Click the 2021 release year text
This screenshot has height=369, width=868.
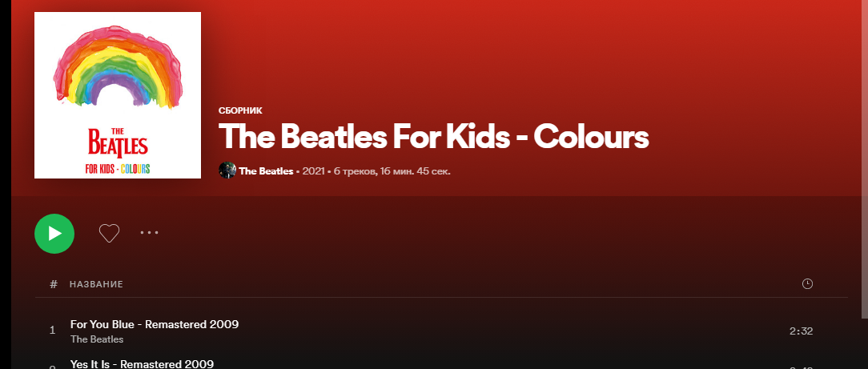click(x=313, y=171)
